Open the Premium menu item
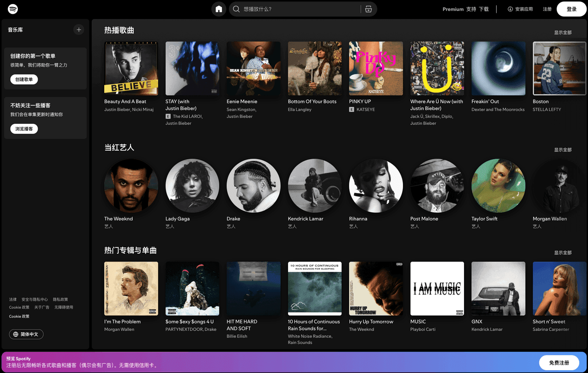 tap(453, 9)
